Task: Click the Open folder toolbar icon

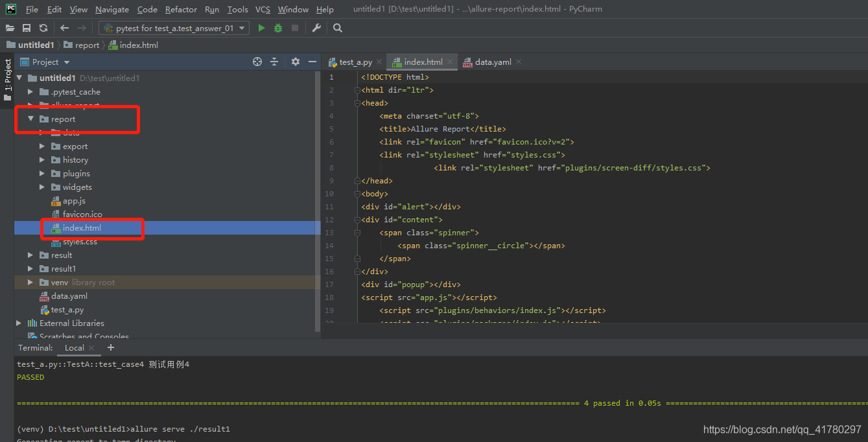Action: pos(10,28)
